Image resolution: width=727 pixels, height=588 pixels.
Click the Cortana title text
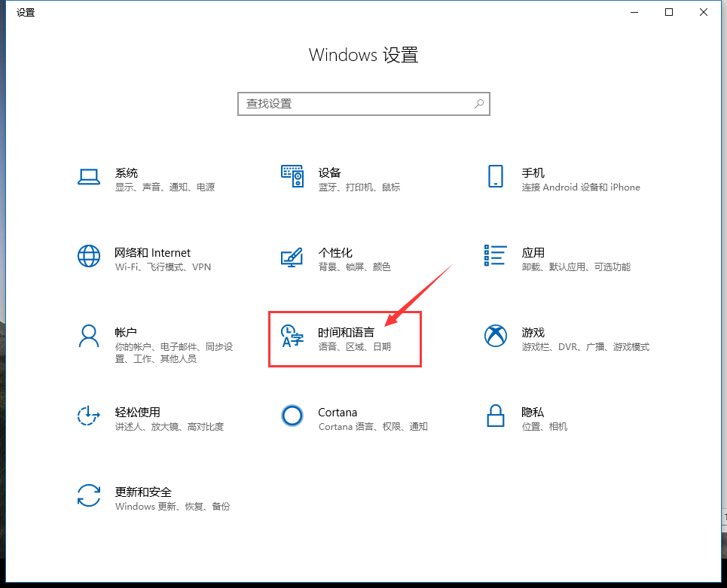(x=338, y=413)
